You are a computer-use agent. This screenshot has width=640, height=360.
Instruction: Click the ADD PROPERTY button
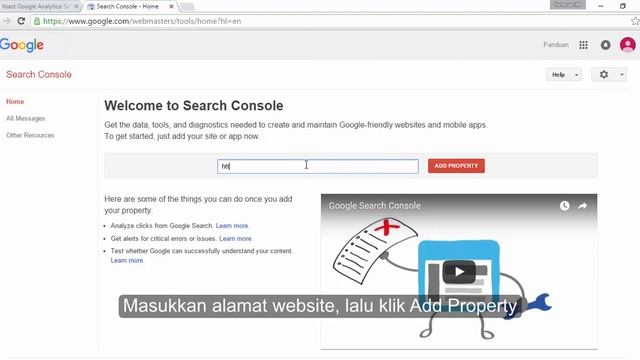[456, 166]
